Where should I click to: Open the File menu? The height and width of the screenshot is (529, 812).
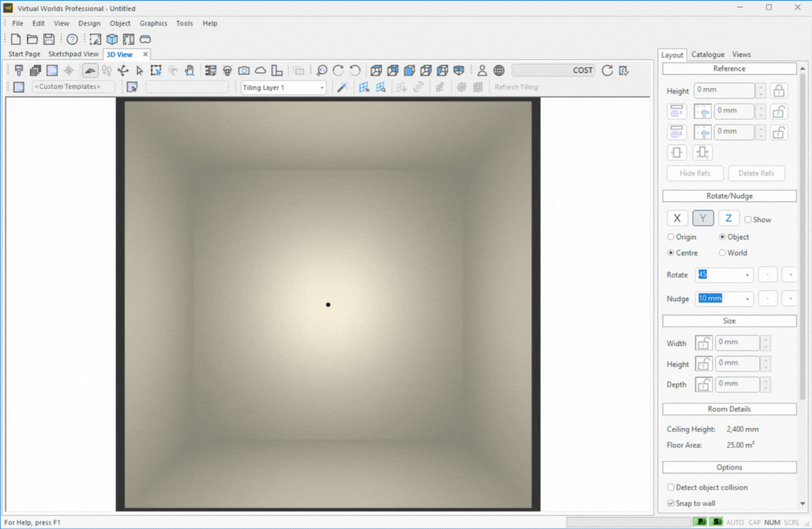pyautogui.click(x=18, y=23)
